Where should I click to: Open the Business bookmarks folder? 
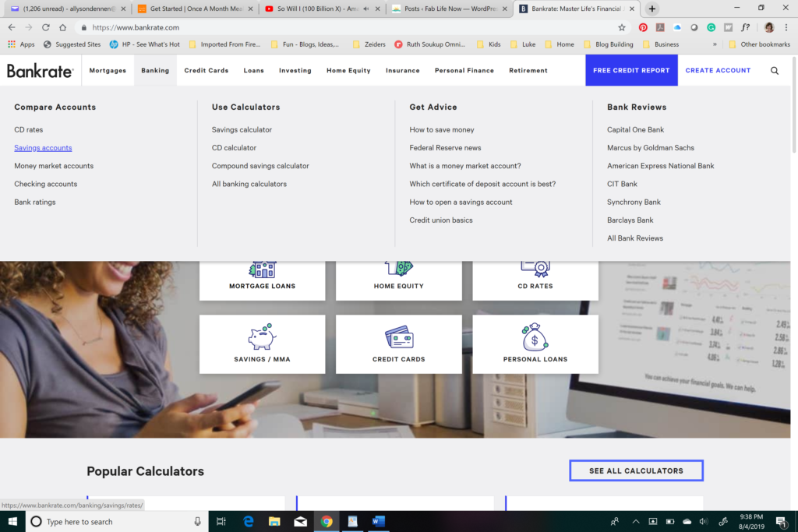(661, 44)
